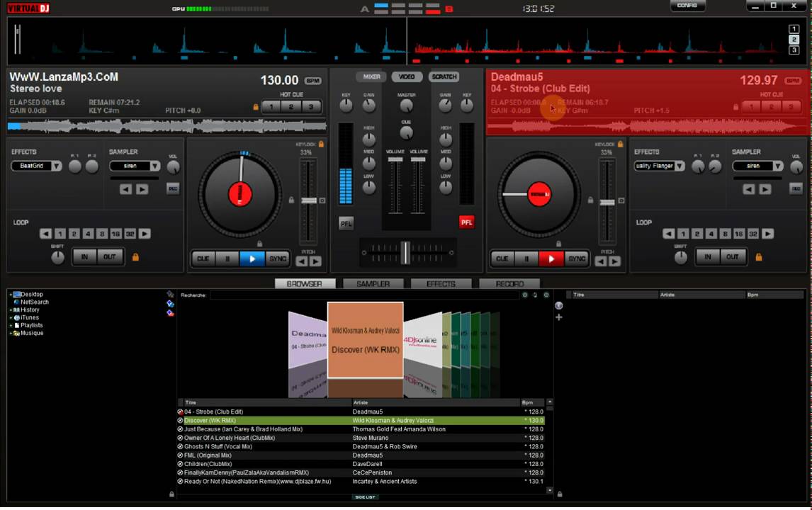Screen dimensions: 812x510
Task: Set right deck loop IN point
Action: coord(707,257)
